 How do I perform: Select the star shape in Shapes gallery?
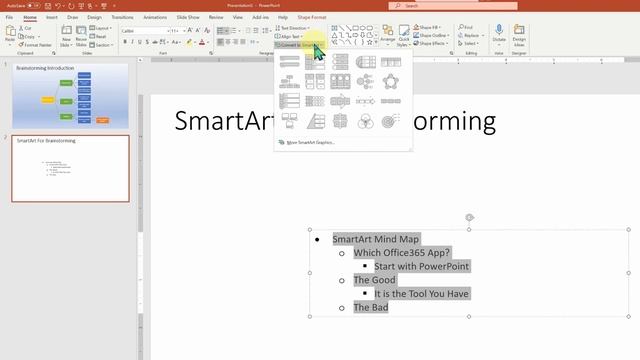pyautogui.click(x=369, y=42)
